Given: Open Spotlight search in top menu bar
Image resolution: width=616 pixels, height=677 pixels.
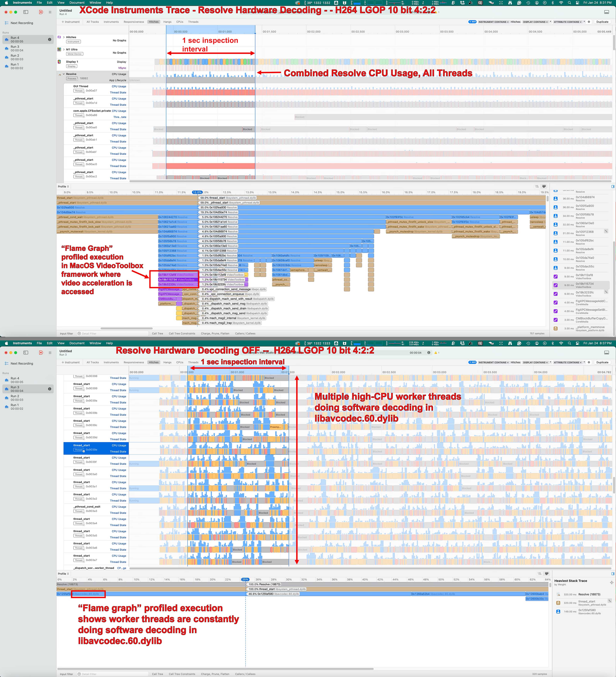Looking at the screenshot, I should tap(569, 3).
